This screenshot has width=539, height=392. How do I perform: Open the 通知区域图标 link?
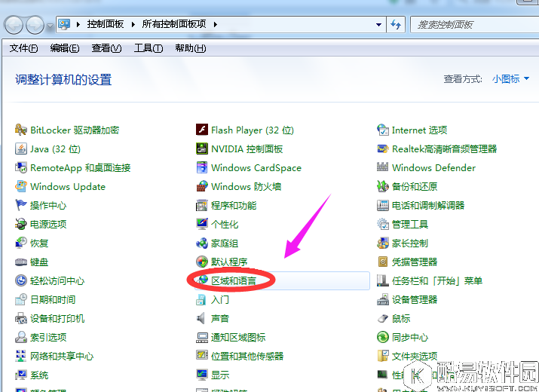coord(238,337)
